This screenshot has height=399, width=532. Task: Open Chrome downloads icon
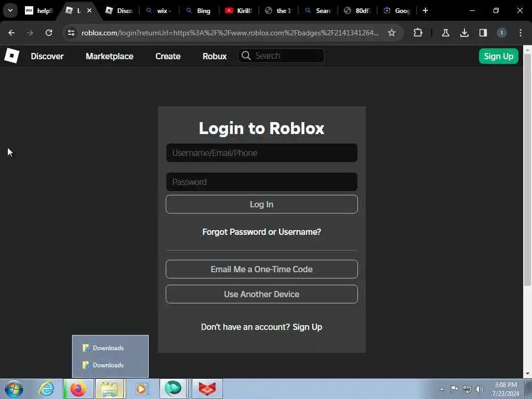coord(464,33)
